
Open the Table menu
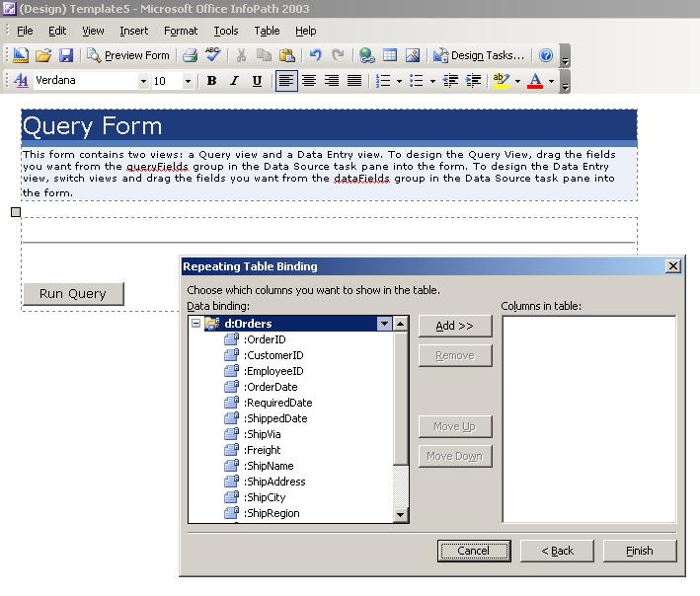coord(267,31)
